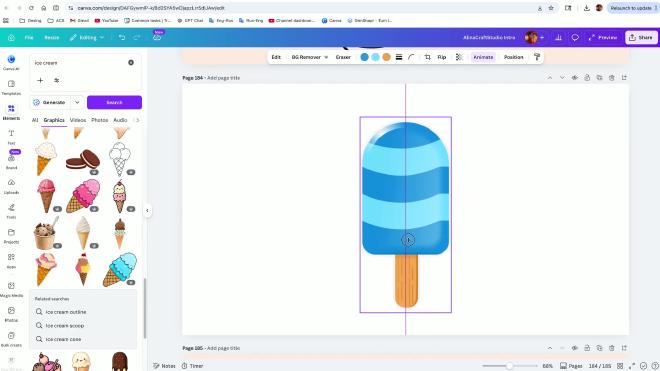Click the cloud save status icon
This screenshot has width=660, height=371.
(157, 38)
